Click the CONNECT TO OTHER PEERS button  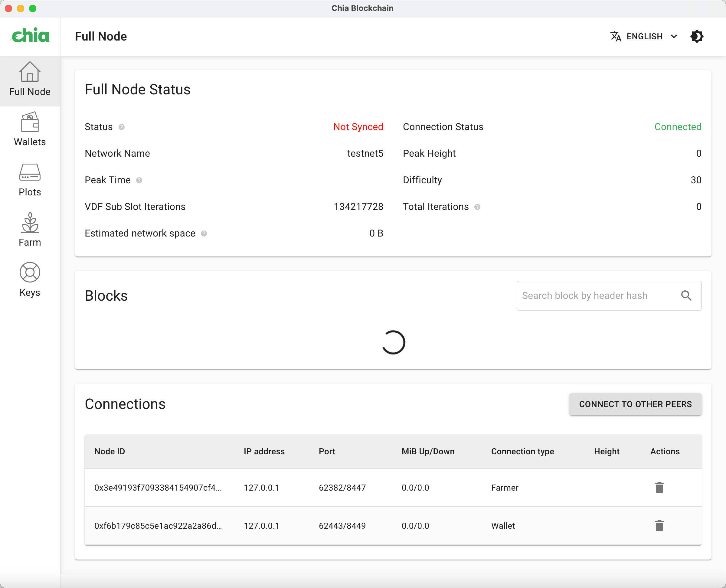[x=635, y=404]
